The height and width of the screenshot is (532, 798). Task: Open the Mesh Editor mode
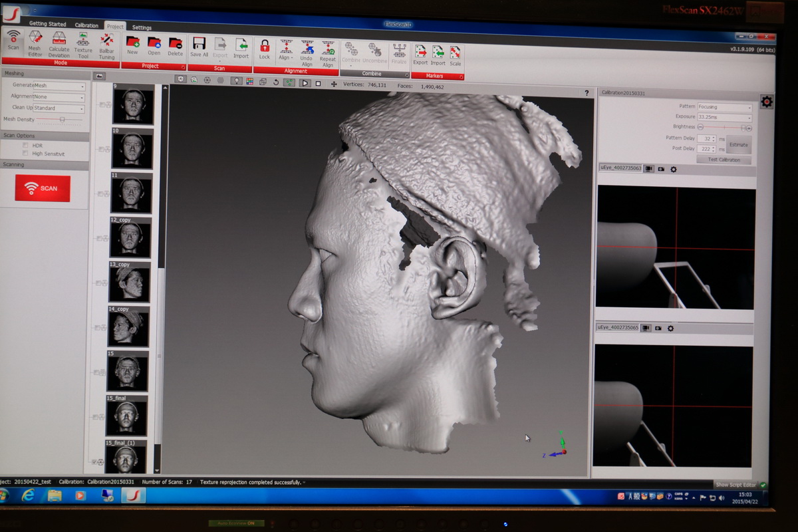pyautogui.click(x=35, y=43)
